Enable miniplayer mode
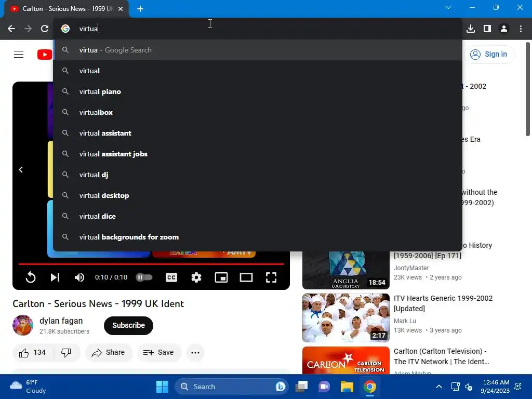The image size is (532, 399). pyautogui.click(x=221, y=277)
